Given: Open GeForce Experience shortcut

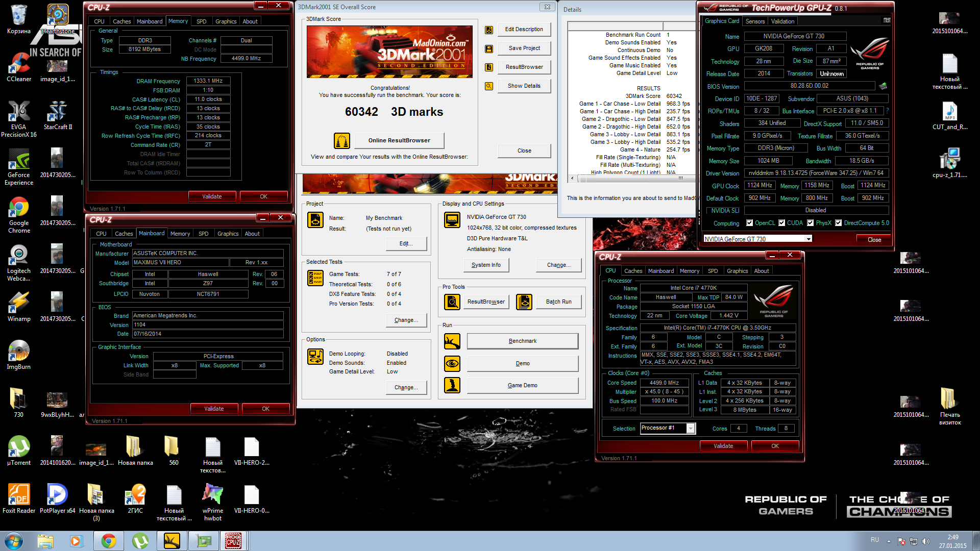Looking at the screenshot, I should coord(19,167).
